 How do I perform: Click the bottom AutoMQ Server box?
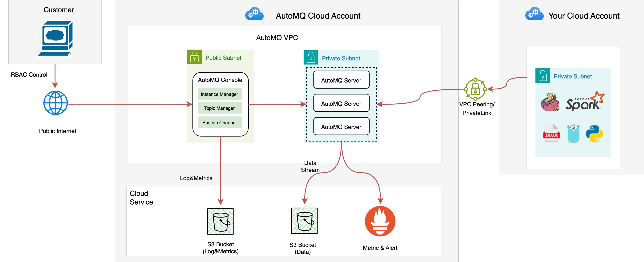point(341,126)
